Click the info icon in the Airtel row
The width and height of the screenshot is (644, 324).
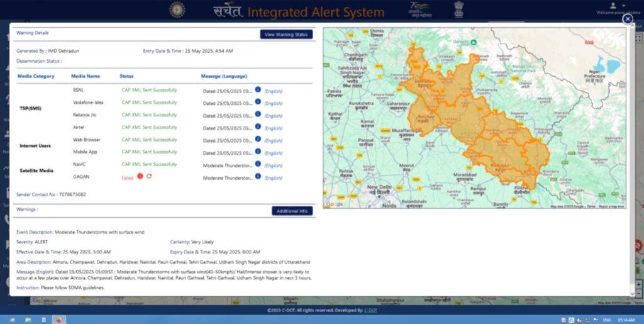[258, 127]
